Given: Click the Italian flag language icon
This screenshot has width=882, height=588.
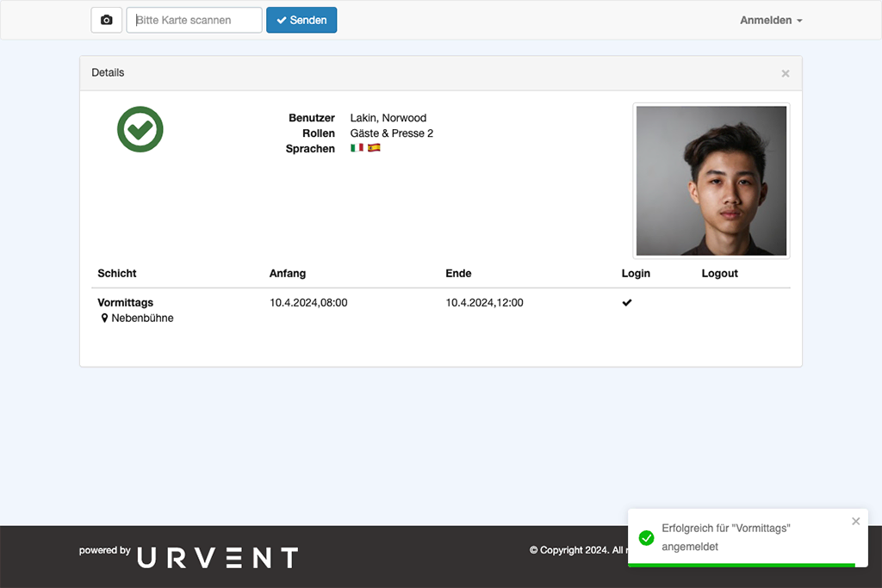Looking at the screenshot, I should click(x=357, y=148).
